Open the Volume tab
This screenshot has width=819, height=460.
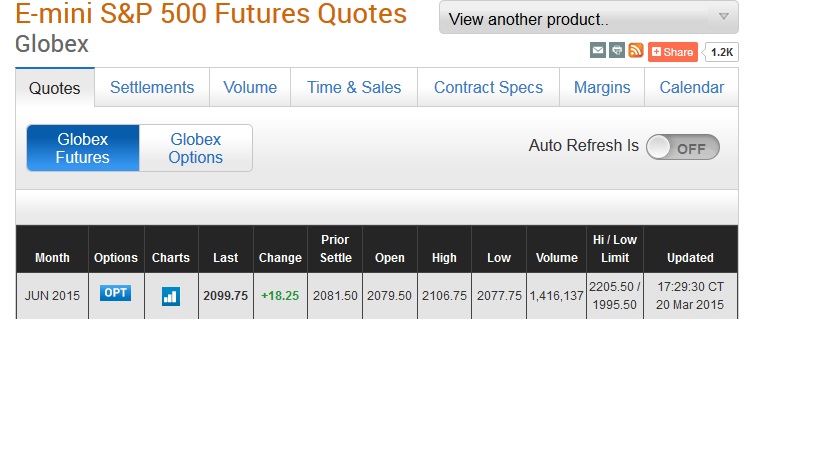click(x=250, y=87)
